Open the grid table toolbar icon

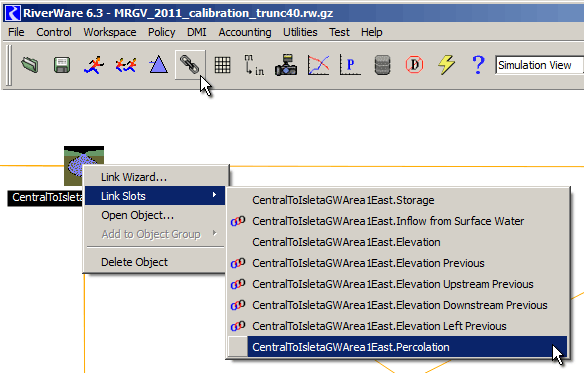coord(222,65)
